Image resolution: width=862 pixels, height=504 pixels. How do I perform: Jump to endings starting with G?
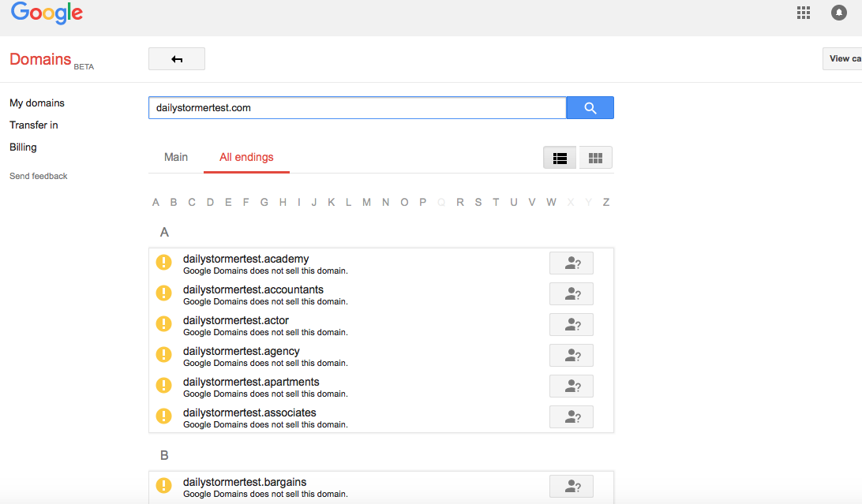coord(264,203)
